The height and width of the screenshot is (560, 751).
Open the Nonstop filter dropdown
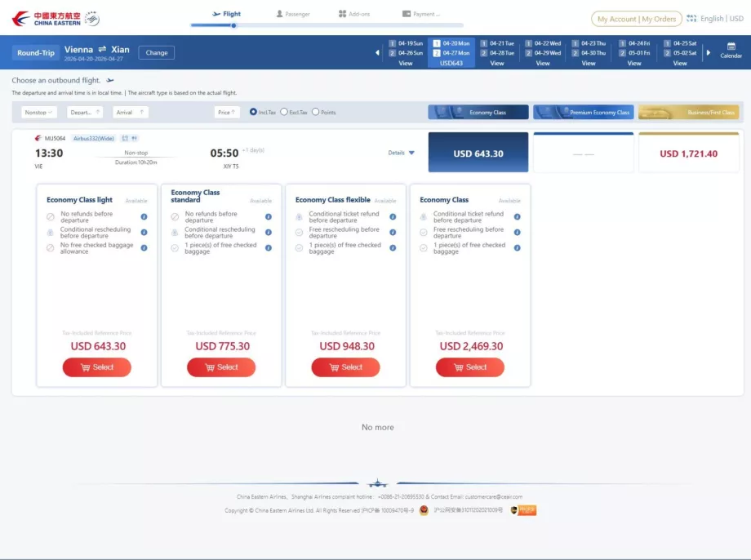point(38,112)
